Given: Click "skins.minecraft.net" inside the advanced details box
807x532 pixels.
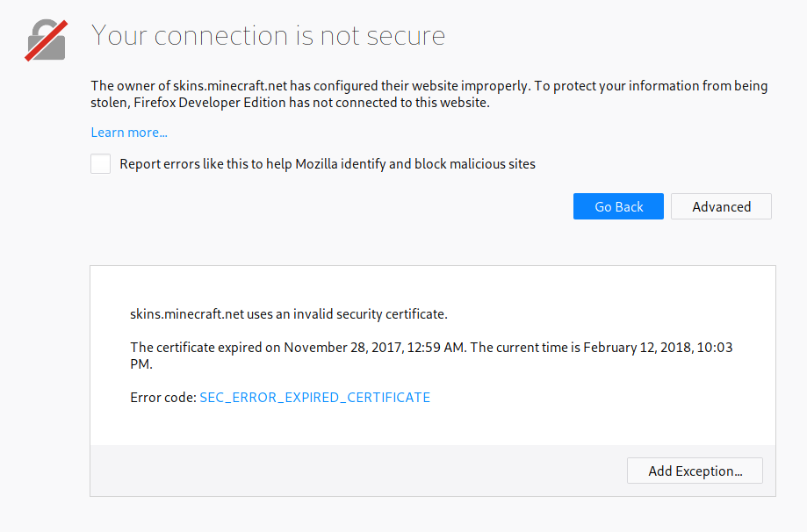Looking at the screenshot, I should click(x=186, y=313).
